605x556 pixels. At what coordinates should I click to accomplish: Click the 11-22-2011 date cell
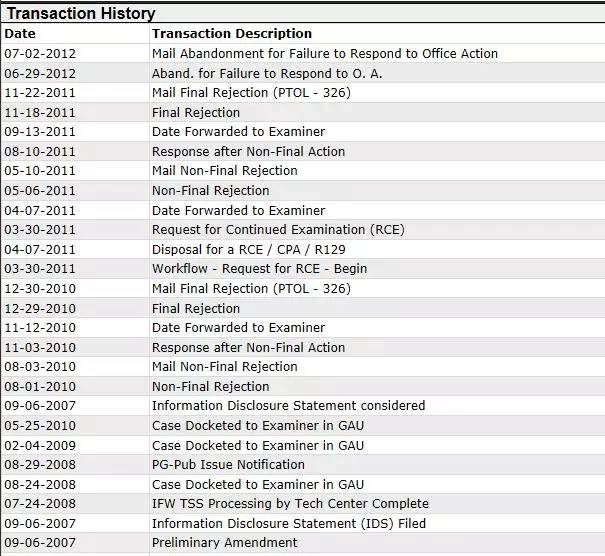40,93
